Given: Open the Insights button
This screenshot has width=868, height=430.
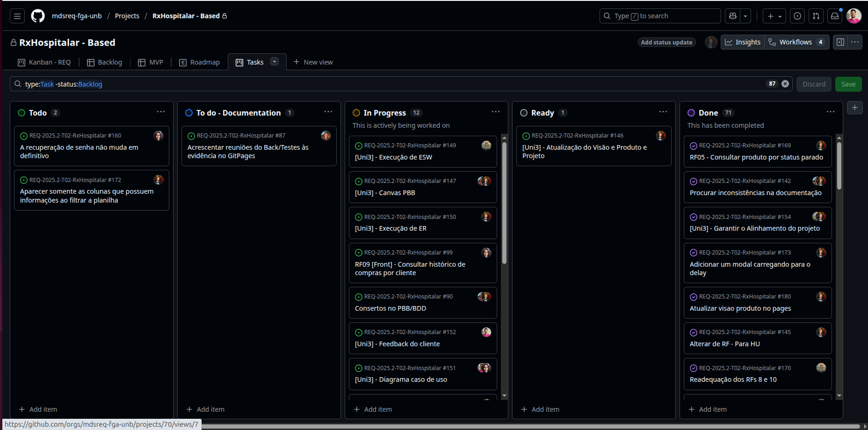Looking at the screenshot, I should 743,42.
